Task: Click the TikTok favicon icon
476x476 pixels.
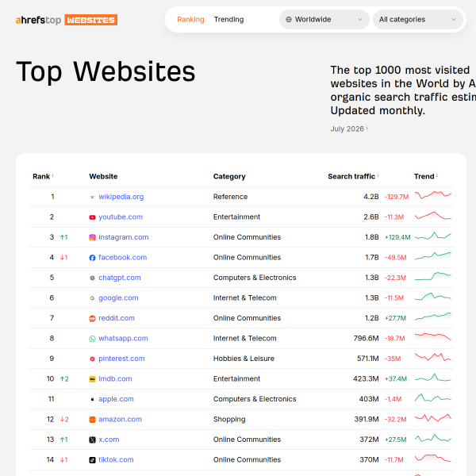Action: [92, 460]
